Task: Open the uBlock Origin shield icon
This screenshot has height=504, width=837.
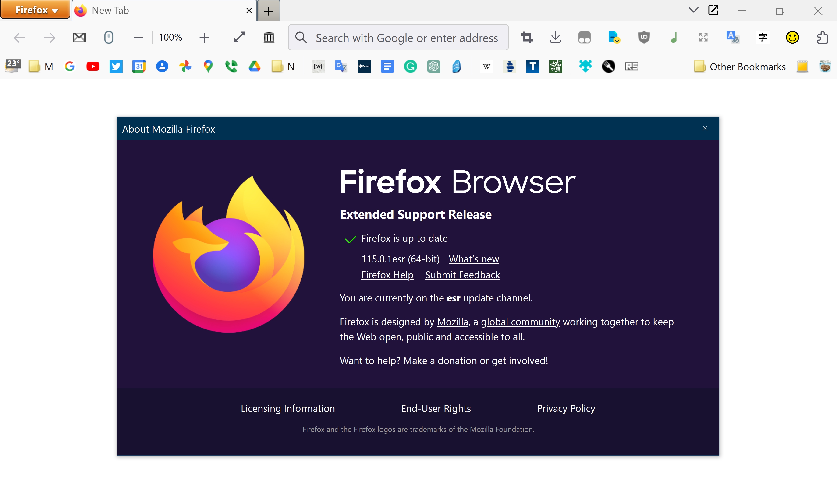Action: (x=644, y=37)
